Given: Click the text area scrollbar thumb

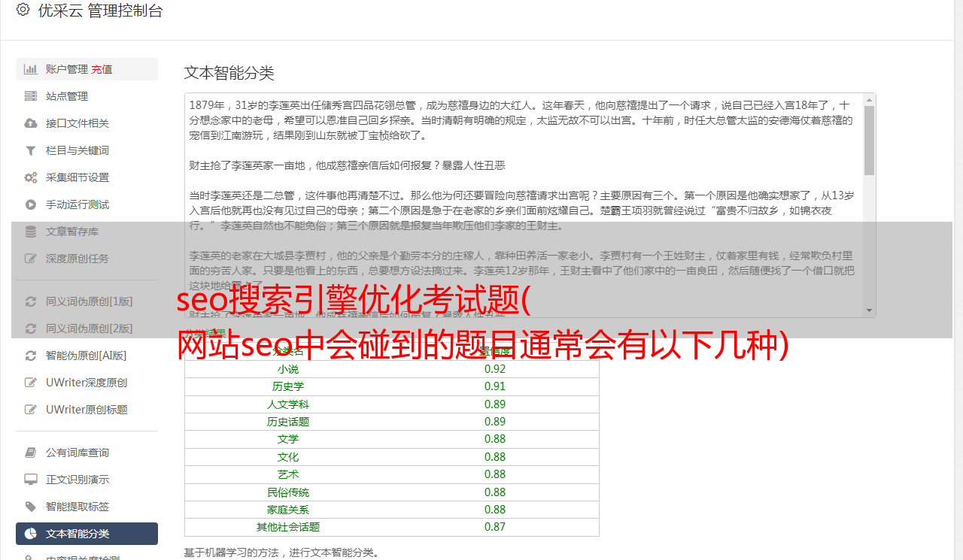Looking at the screenshot, I should pos(869,140).
